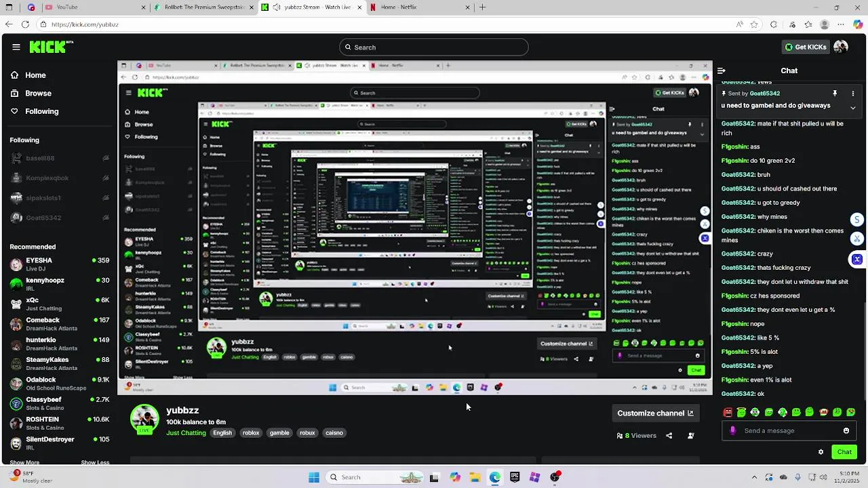This screenshot has height=488, width=868.
Task: Open a new browser tab
Action: [483, 7]
